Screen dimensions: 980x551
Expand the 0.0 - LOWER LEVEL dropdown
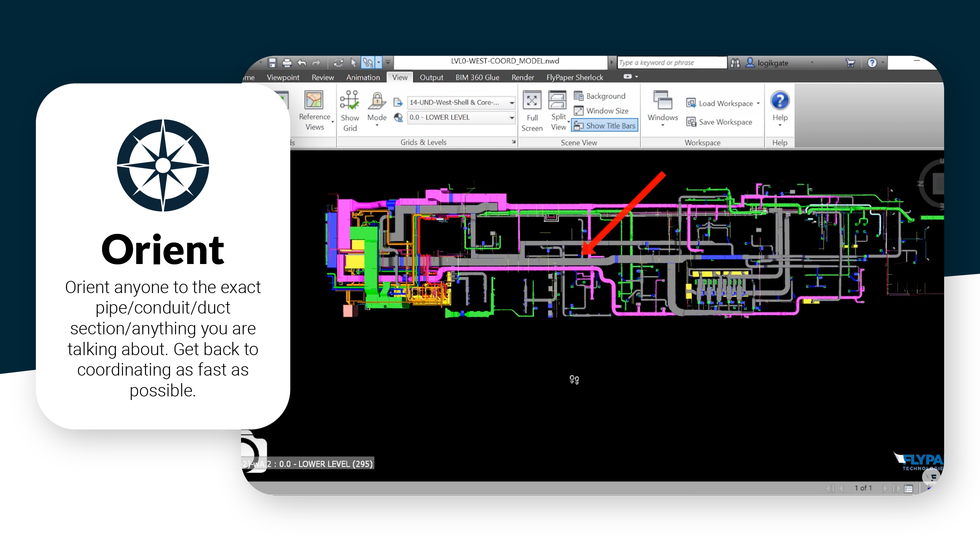512,118
